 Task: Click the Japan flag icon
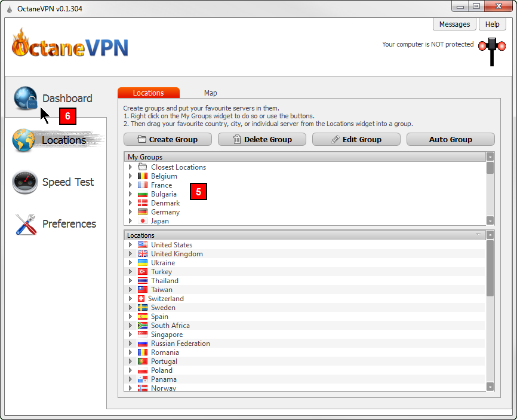coord(143,220)
